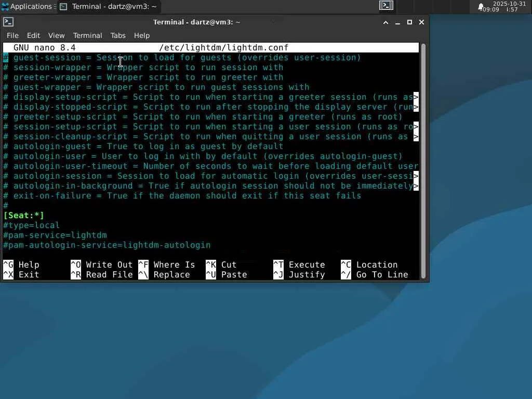532x399 pixels.
Task: Click the terminal launcher icon in panel
Action: point(386,6)
